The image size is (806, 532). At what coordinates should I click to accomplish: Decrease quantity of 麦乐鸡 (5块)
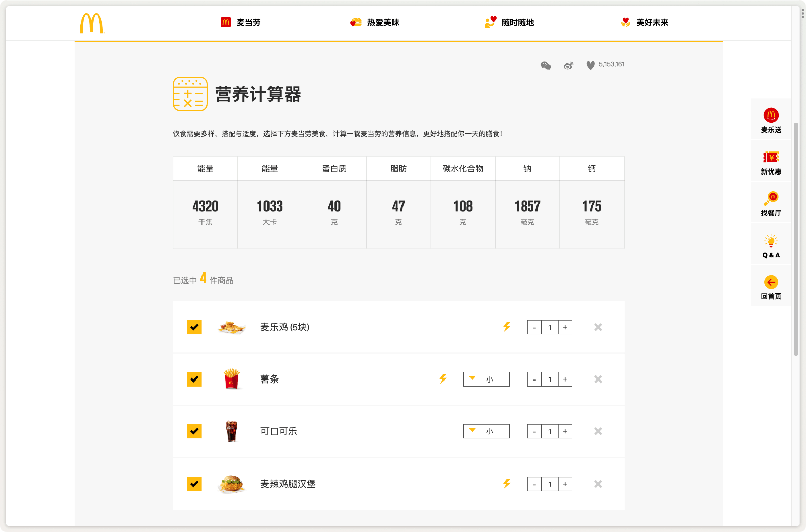pyautogui.click(x=534, y=327)
